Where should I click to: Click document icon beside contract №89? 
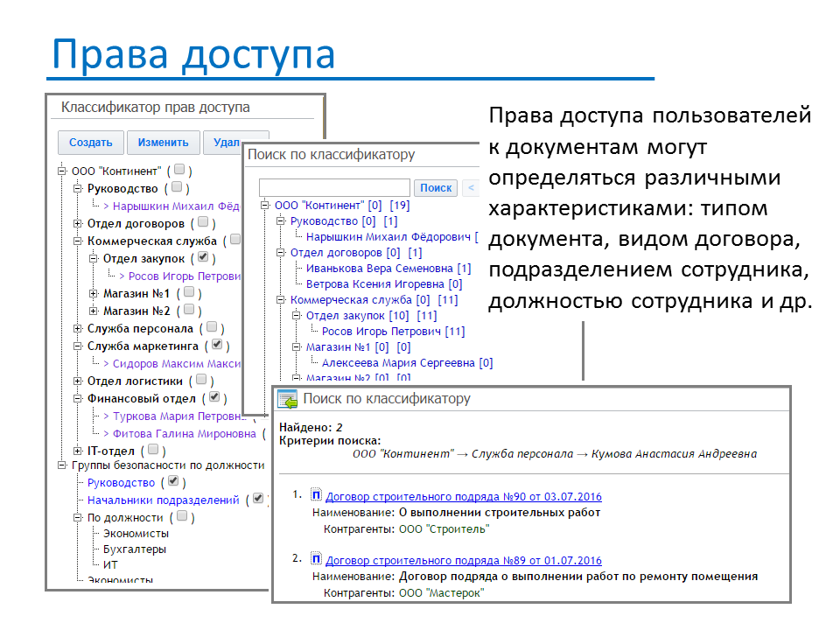[x=316, y=559]
